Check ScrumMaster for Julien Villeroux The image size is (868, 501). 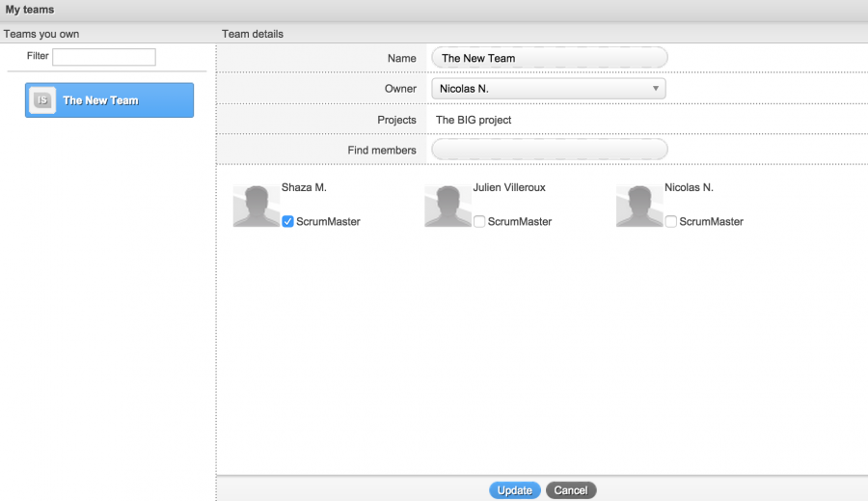coord(479,222)
